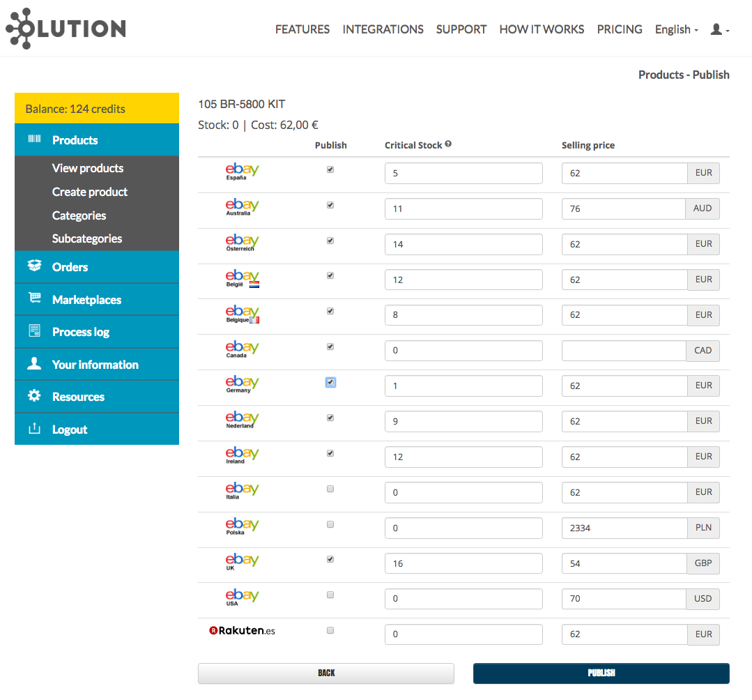Open Subcategories in sidebar
This screenshot has height=700, width=752.
tap(87, 238)
